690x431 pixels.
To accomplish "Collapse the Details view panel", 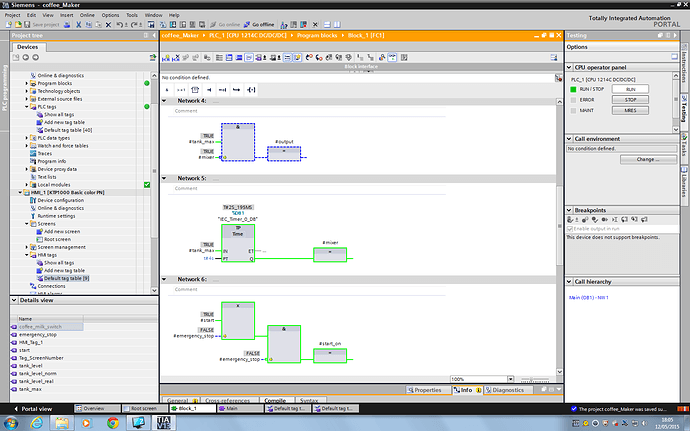I will coord(14,300).
